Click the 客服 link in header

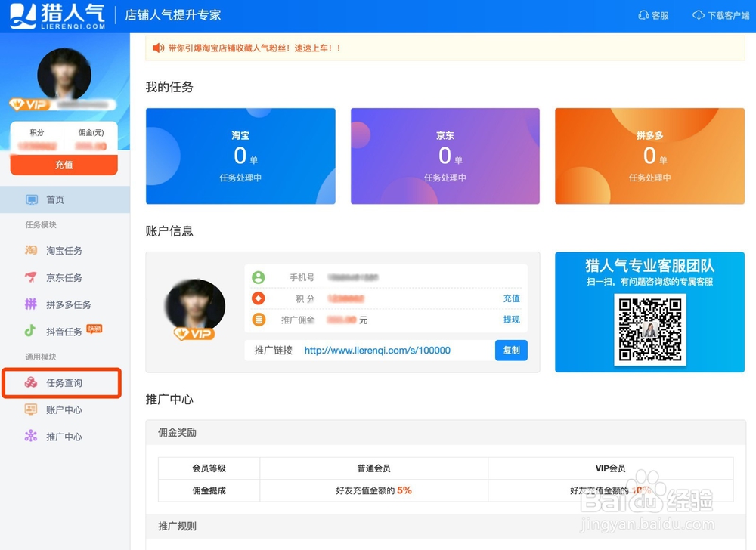(x=653, y=15)
